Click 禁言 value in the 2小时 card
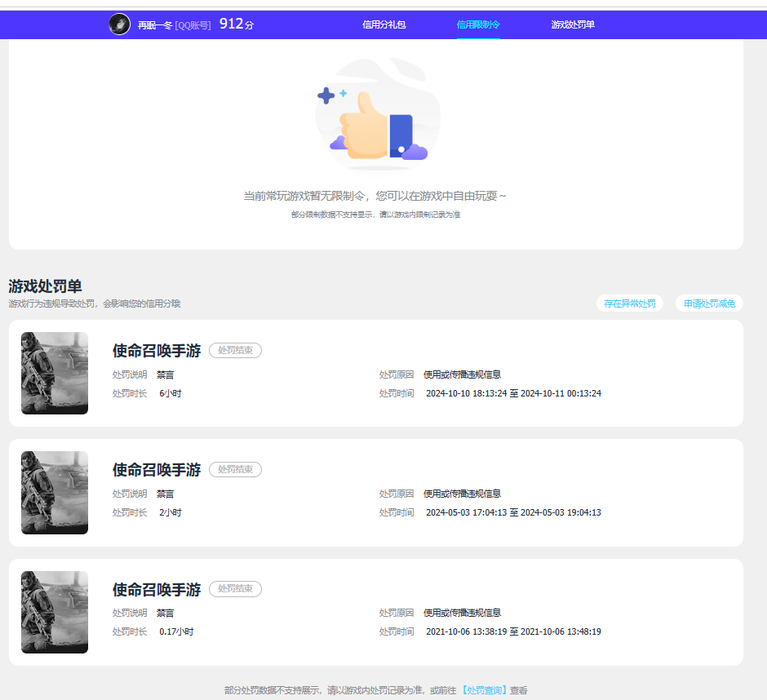Viewport: 767px width, 700px height. (166, 494)
